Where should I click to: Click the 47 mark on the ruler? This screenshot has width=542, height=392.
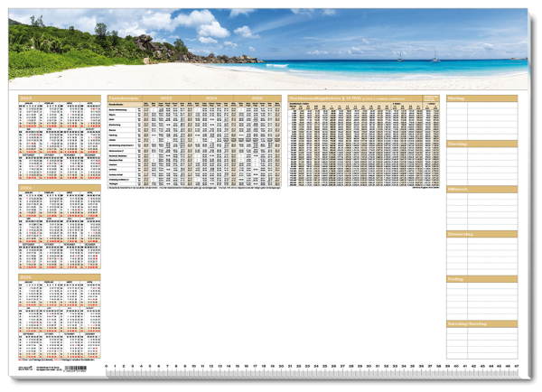[x=517, y=366]
